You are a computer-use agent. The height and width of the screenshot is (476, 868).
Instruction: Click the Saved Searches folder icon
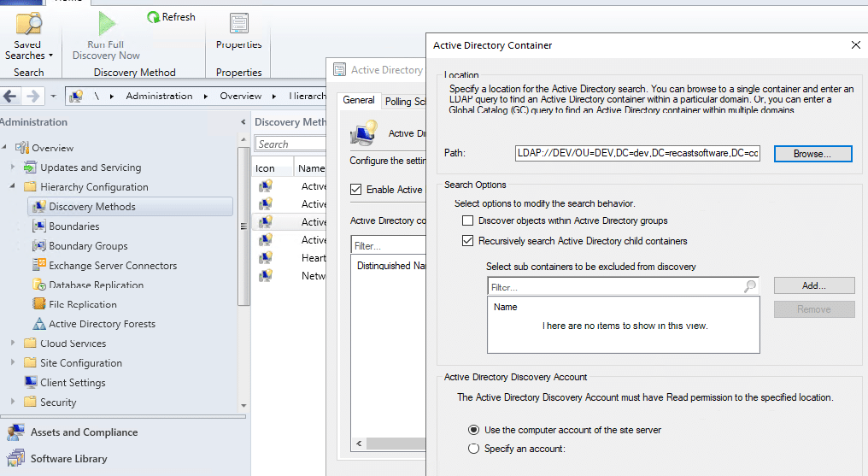(x=29, y=24)
